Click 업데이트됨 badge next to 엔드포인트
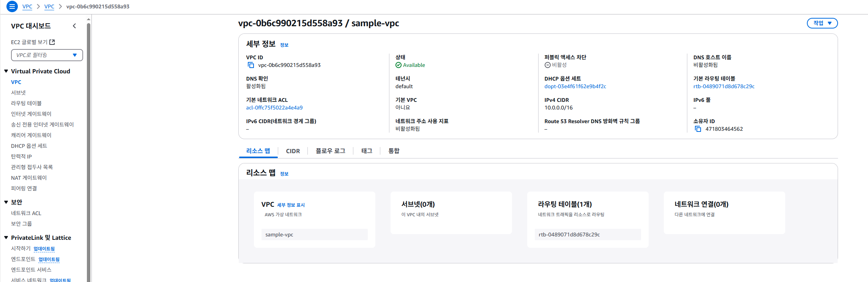This screenshot has height=282, width=868. click(49, 260)
